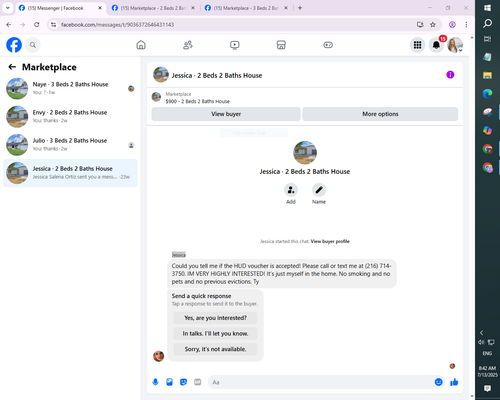The width and height of the screenshot is (500, 400).
Task: Open File Explorer from taskbar
Action: [x=487, y=75]
